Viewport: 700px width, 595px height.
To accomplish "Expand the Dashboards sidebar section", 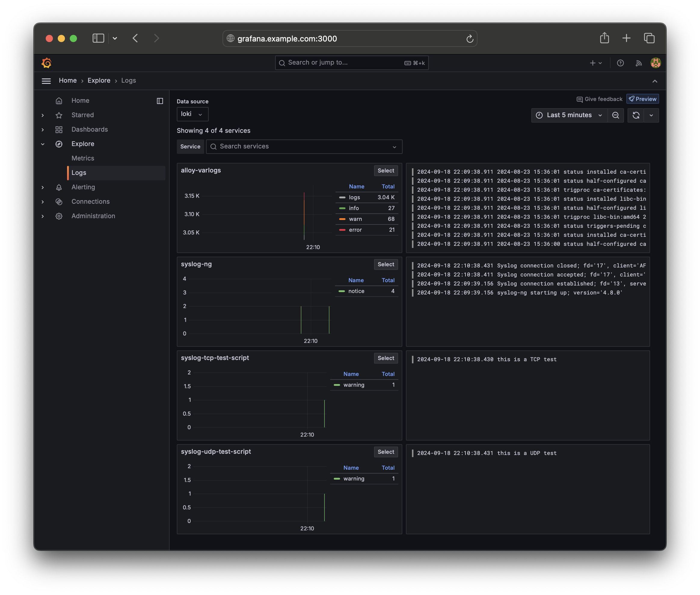I will (x=42, y=130).
